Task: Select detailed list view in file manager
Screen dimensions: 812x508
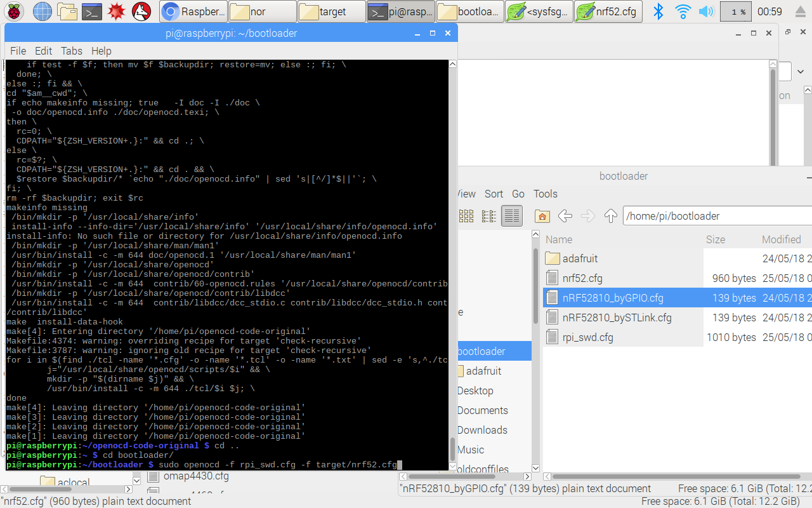Action: click(x=512, y=216)
